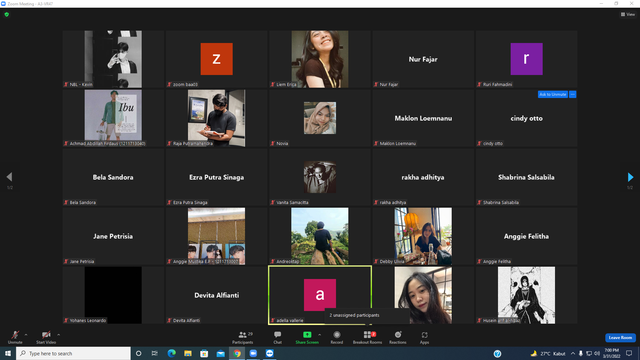Go to previous gallery page arrow
The width and height of the screenshot is (640, 360).
pyautogui.click(x=9, y=177)
